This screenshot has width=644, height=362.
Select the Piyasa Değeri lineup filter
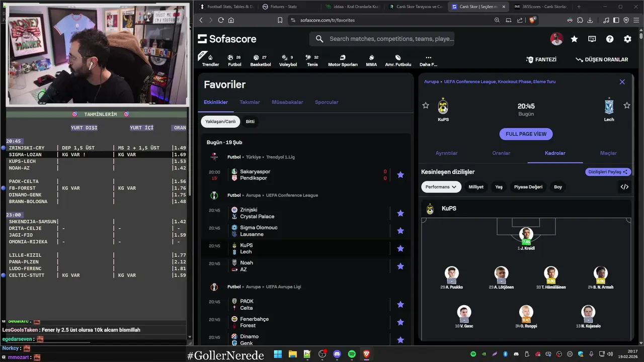pos(528,187)
